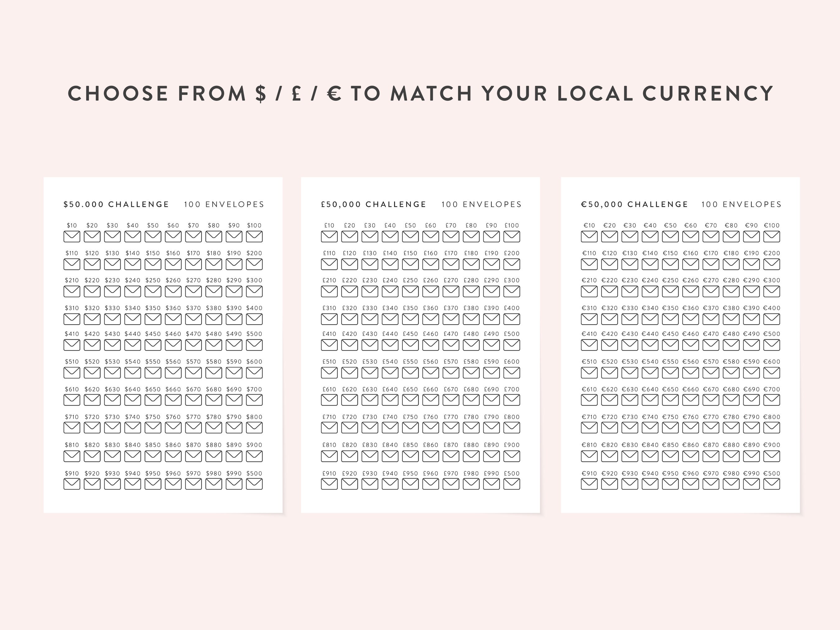Select the dollar challenge sheet thumbnail
840x630 pixels.
click(x=163, y=345)
